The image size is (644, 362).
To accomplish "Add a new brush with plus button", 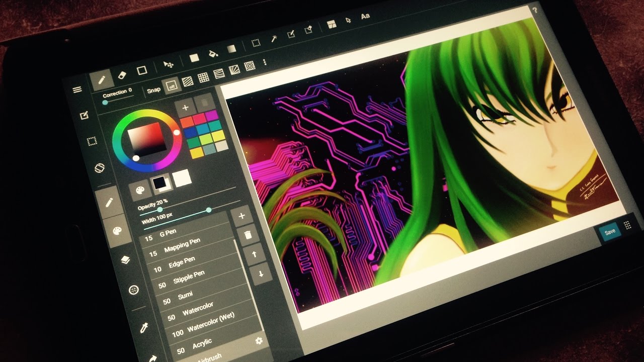I will tap(242, 216).
